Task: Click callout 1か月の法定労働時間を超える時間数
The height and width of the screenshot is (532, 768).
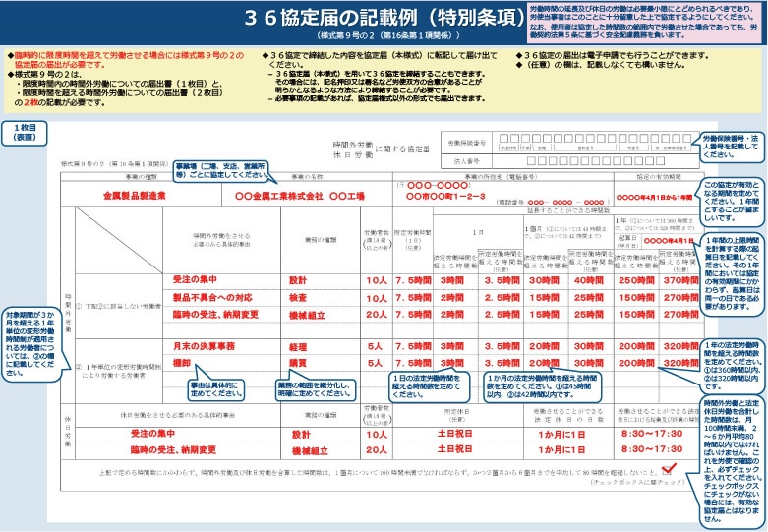Action: tap(542, 386)
